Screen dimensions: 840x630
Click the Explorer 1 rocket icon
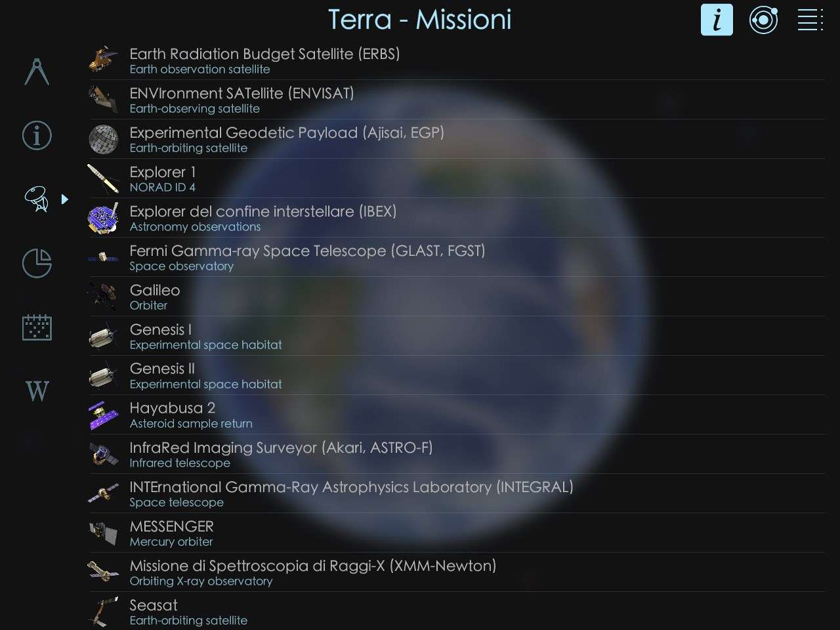click(104, 178)
